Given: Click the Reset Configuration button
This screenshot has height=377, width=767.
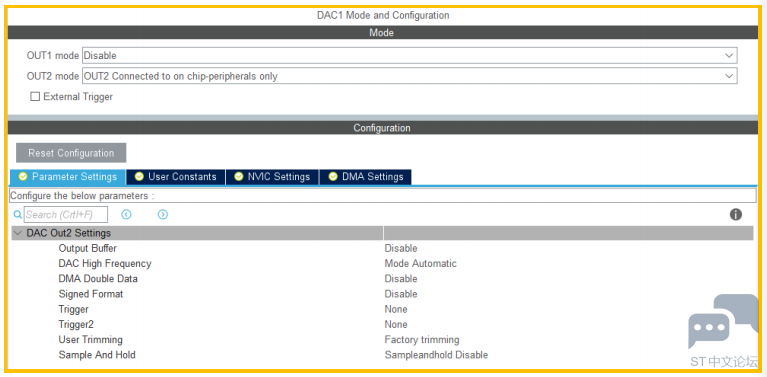Looking at the screenshot, I should (71, 153).
